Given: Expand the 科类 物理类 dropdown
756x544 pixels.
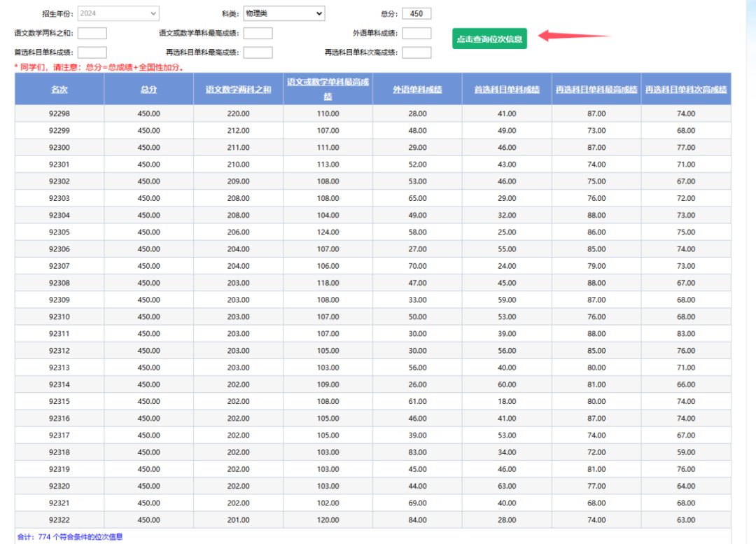Looking at the screenshot, I should pyautogui.click(x=283, y=13).
